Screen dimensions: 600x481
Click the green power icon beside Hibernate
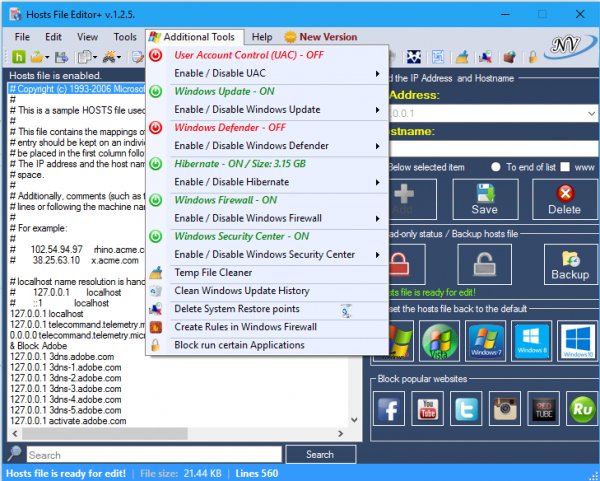(155, 164)
